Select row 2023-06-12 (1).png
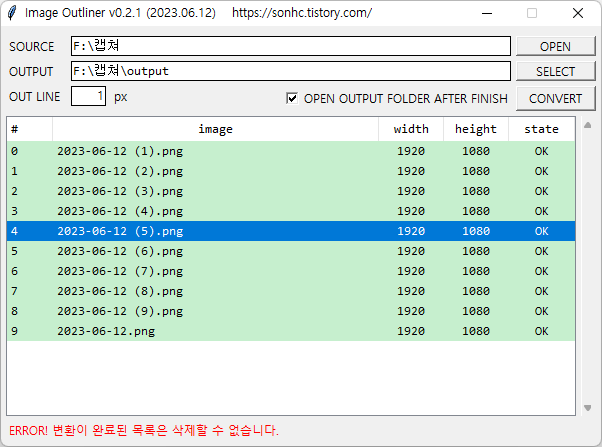Viewport: 602px width, 447px height. [x=291, y=151]
